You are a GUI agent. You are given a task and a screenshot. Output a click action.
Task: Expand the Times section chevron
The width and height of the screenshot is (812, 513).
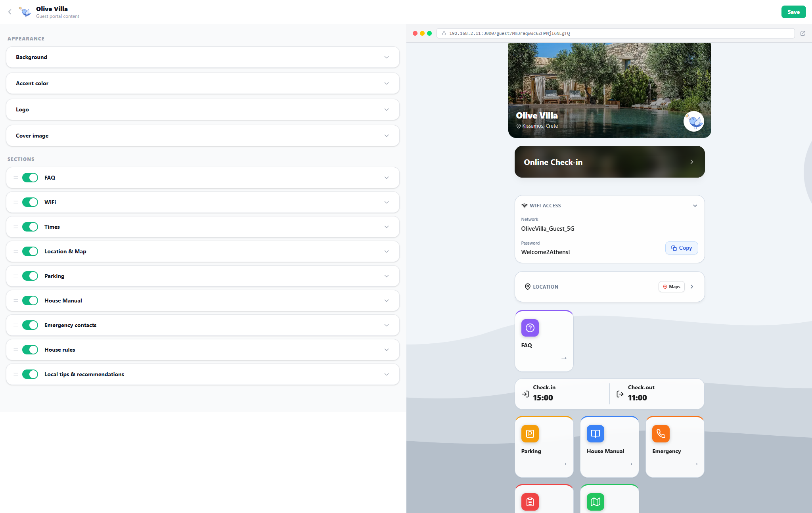pos(387,227)
